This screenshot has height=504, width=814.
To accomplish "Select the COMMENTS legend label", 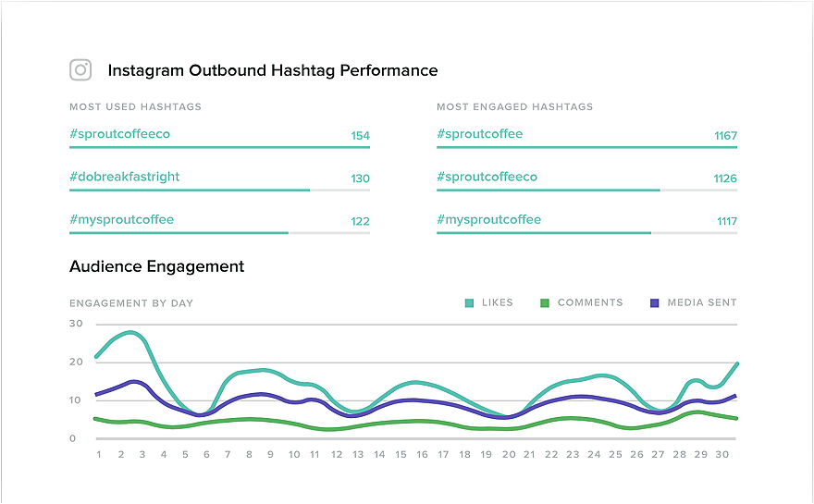I will coord(590,302).
